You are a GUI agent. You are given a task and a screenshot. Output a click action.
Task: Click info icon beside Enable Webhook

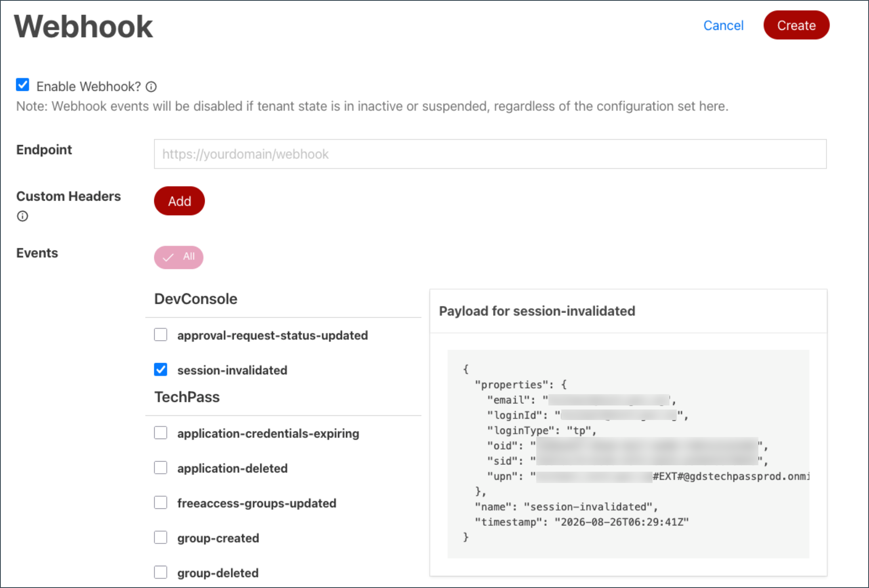pyautogui.click(x=151, y=87)
